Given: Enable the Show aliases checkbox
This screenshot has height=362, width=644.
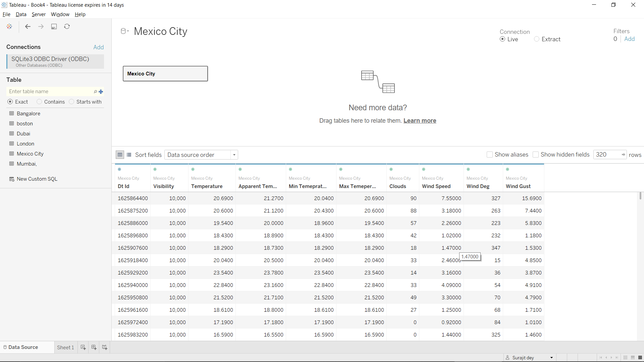Looking at the screenshot, I should [x=490, y=155].
